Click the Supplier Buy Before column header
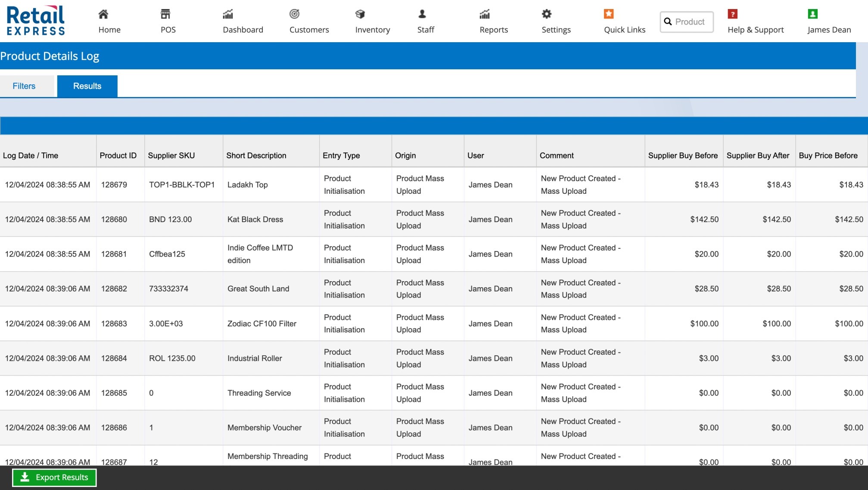This screenshot has width=868, height=490. 683,155
